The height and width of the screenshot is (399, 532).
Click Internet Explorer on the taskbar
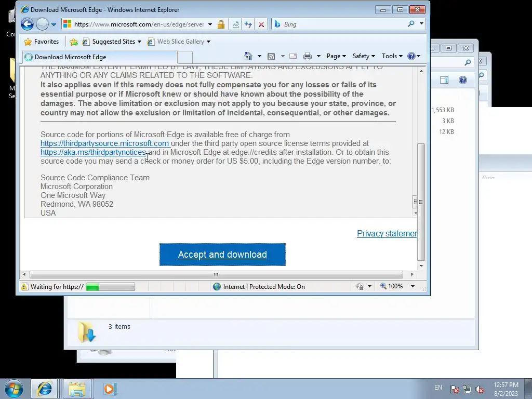pyautogui.click(x=45, y=389)
